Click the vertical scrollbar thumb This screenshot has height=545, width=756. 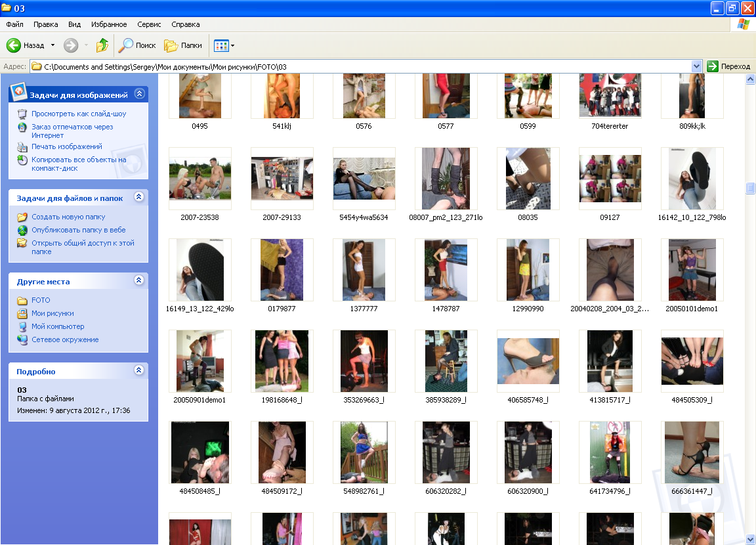750,188
